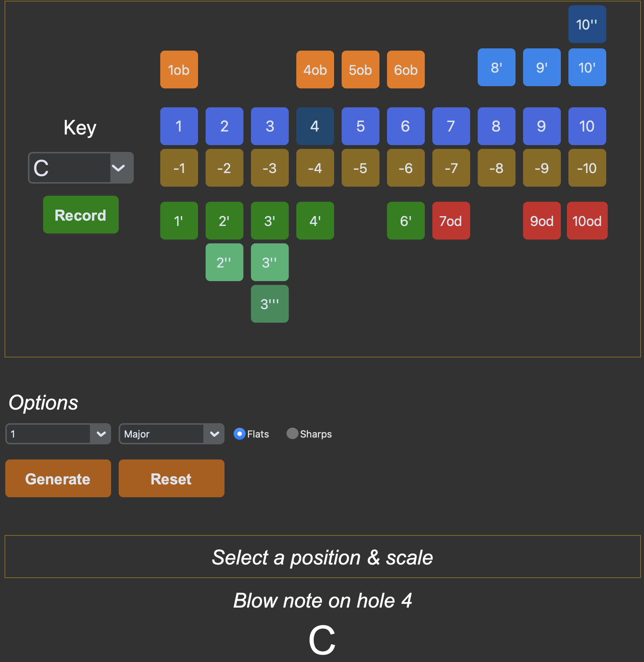Select the 3''' triple bend tile
644x662 pixels.
269,304
